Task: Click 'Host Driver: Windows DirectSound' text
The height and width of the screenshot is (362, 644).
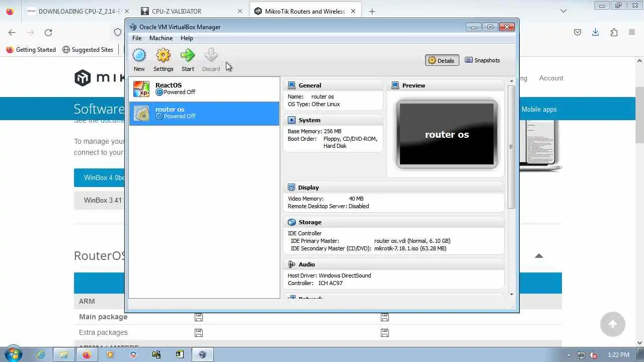Action: [x=329, y=276]
